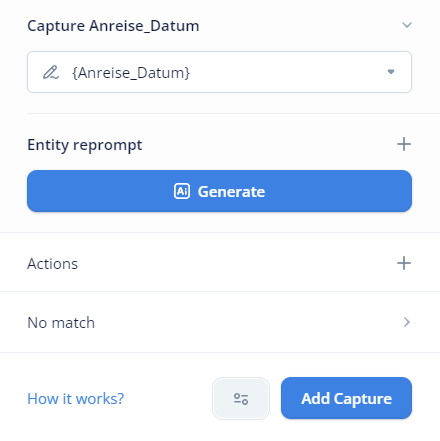Screen dimensions: 440x441
Task: Click the caret arrow of entity selector
Action: point(391,72)
